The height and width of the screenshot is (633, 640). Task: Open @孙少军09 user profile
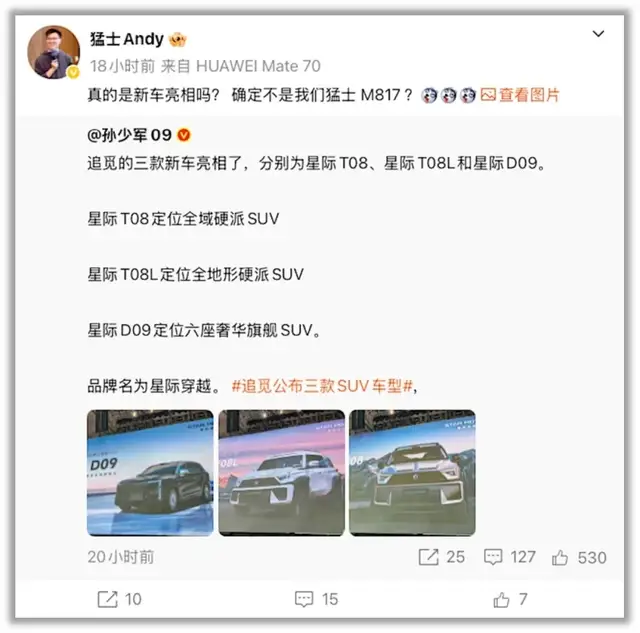(x=129, y=135)
